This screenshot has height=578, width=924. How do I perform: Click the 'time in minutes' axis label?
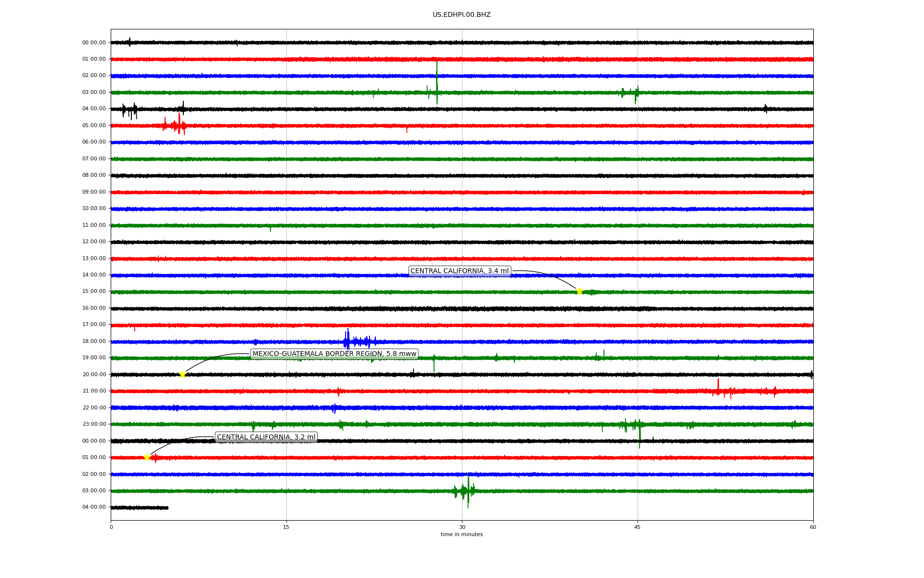(461, 535)
